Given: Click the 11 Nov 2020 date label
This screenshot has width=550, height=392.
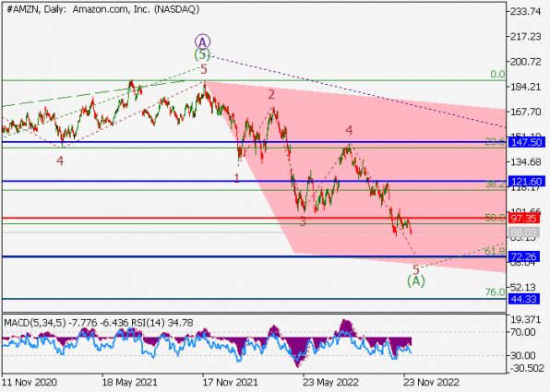Looking at the screenshot, I should [x=29, y=382].
